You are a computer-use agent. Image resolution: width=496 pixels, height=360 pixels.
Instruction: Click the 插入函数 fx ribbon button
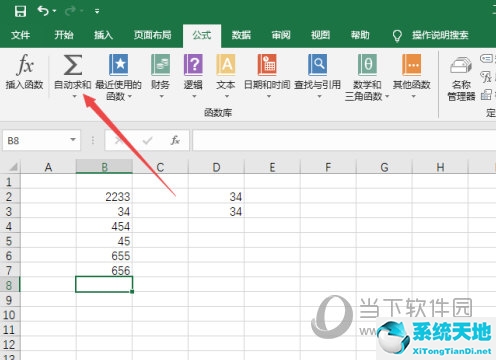pyautogui.click(x=24, y=72)
